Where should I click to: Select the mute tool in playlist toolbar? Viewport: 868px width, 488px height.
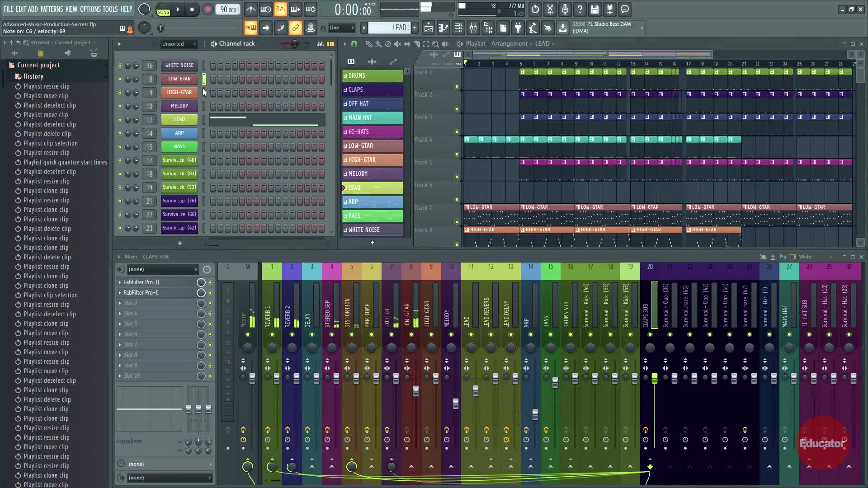click(x=397, y=44)
